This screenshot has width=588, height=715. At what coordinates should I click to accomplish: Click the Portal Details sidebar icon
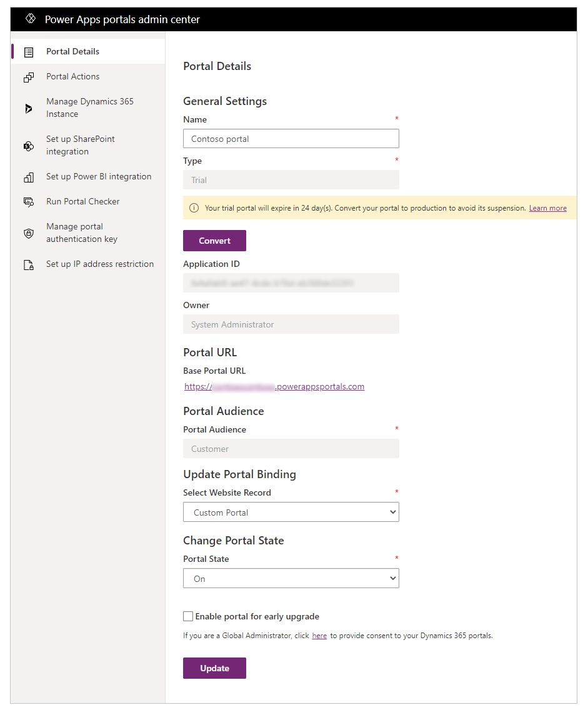point(29,52)
